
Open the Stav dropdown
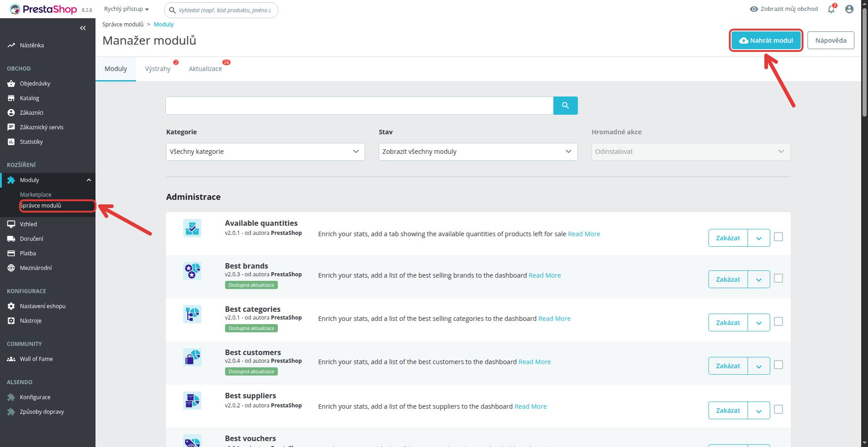[478, 152]
